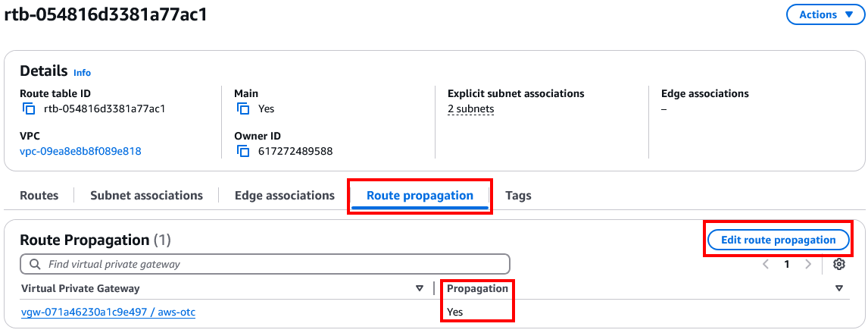Copy the Owner ID 617272489588
868x333 pixels.
pyautogui.click(x=243, y=152)
